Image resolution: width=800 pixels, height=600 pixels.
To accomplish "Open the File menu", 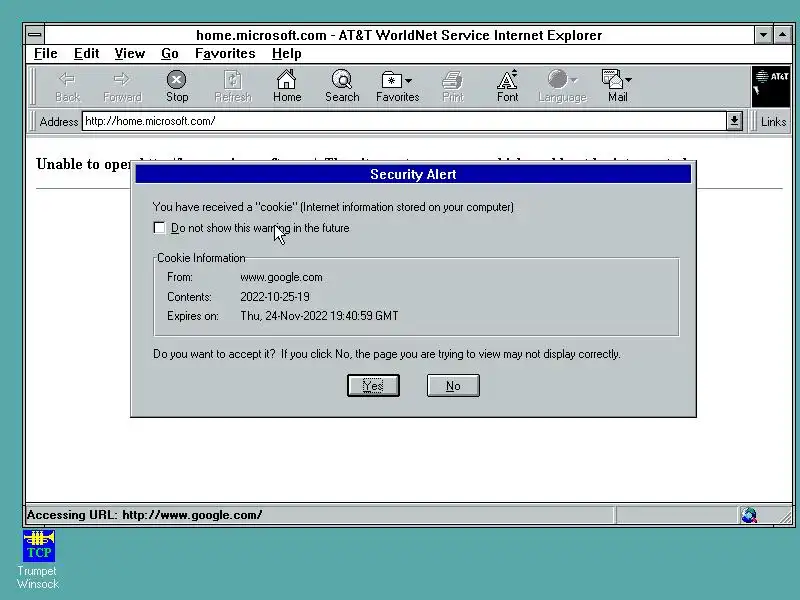I will coord(45,54).
